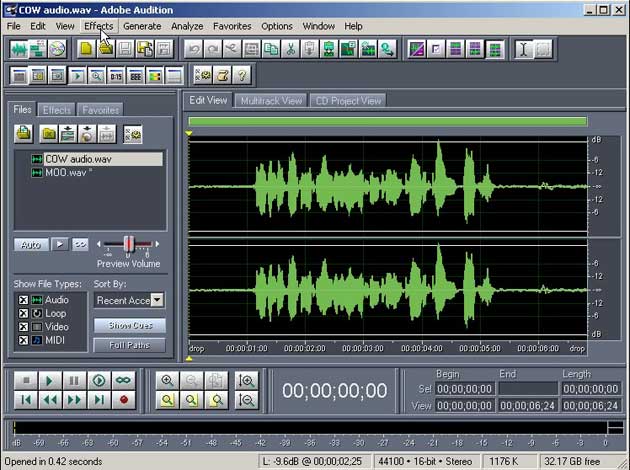Click the Record button in transport controls
Viewport: 630px width, 470px height.
124,400
